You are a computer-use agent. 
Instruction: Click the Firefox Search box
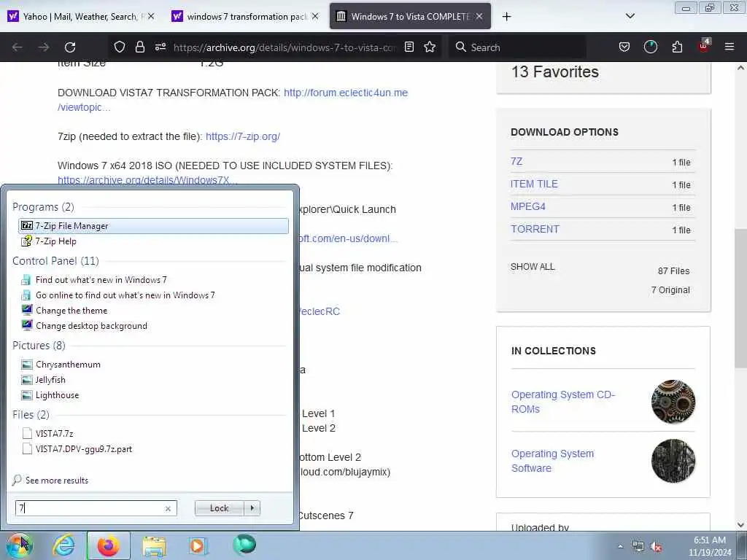point(517,47)
